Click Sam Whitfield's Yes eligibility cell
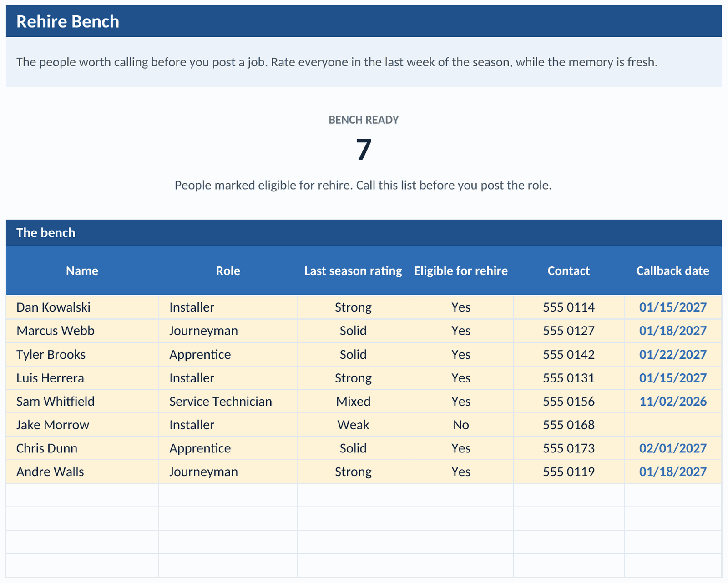728x583 pixels. coord(461,401)
